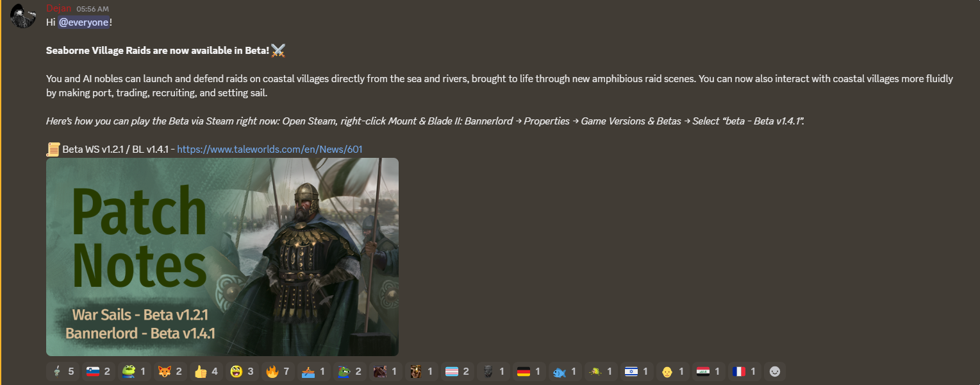The height and width of the screenshot is (385, 980).
Task: Click the transgender flag reaction
Action: point(457,372)
